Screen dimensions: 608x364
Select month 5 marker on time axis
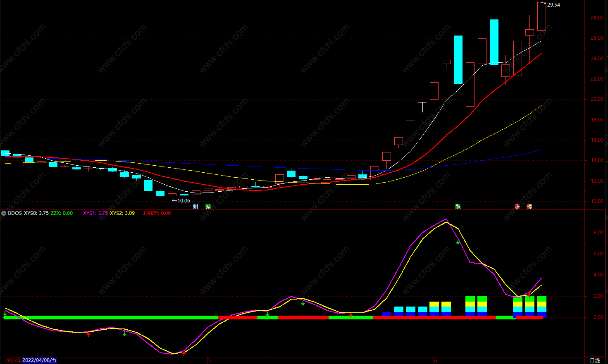210,361
